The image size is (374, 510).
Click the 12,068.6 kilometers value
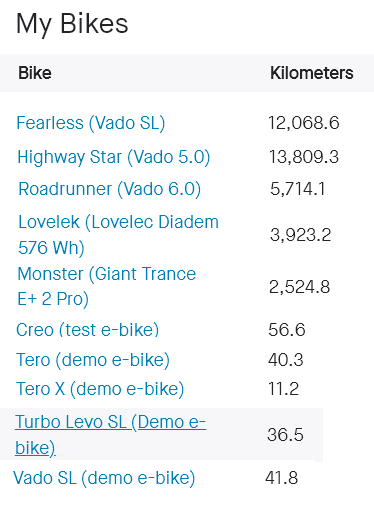tap(304, 123)
